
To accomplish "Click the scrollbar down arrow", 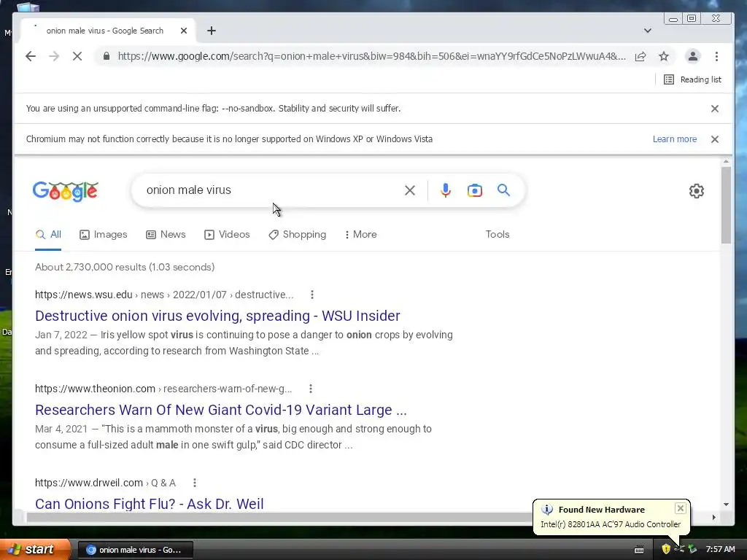I will click(x=726, y=505).
